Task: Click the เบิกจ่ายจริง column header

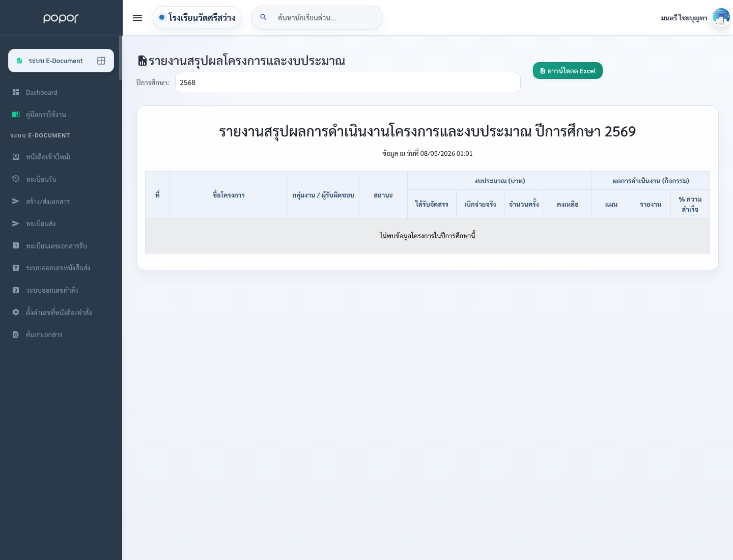Action: click(480, 204)
